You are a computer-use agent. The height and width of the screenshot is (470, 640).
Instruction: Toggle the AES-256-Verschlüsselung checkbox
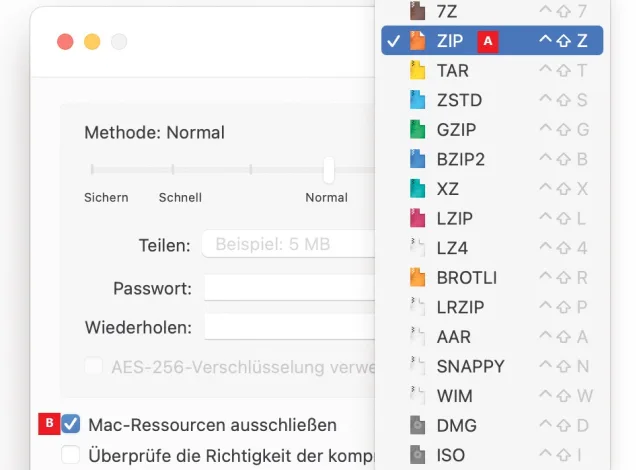(x=93, y=367)
